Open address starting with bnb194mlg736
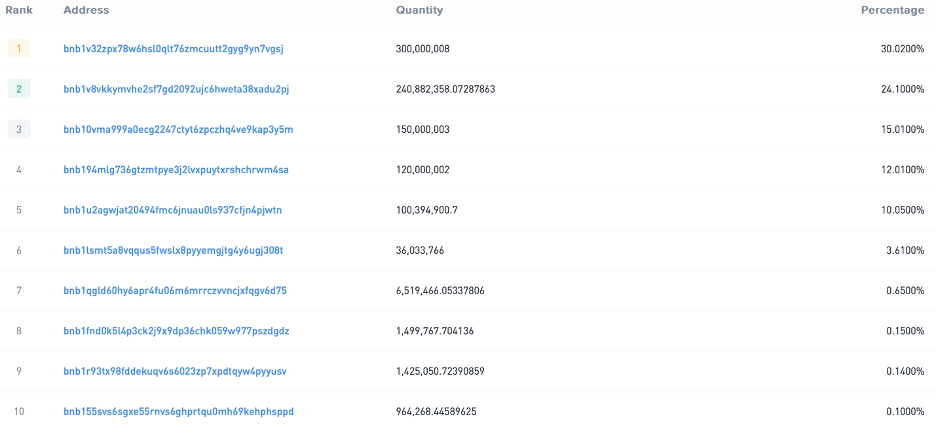Screen dimensions: 936x428 coord(176,170)
